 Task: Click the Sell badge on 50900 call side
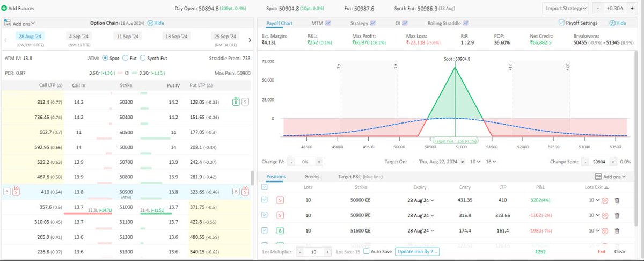point(16,191)
